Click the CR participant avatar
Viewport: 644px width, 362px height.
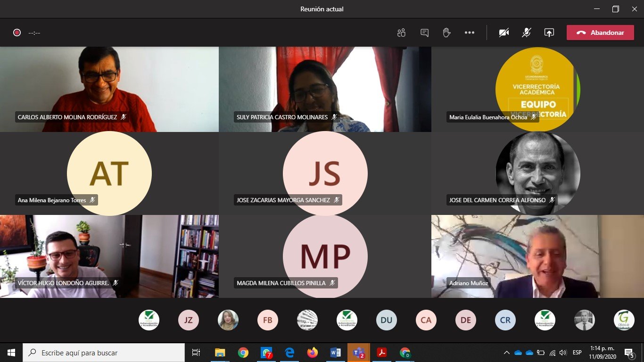coord(505,320)
